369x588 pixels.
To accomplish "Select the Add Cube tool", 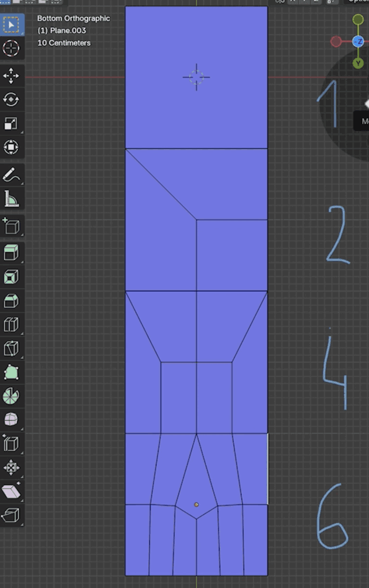I will pos(11,226).
